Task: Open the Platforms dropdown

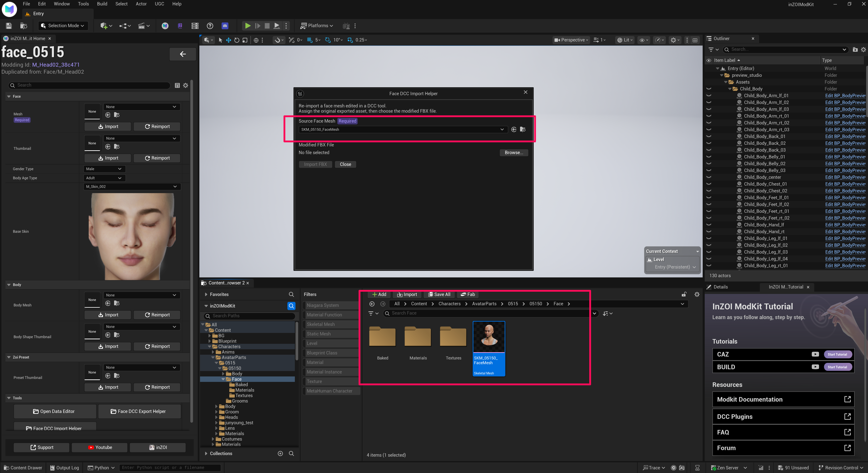Action: pos(316,26)
